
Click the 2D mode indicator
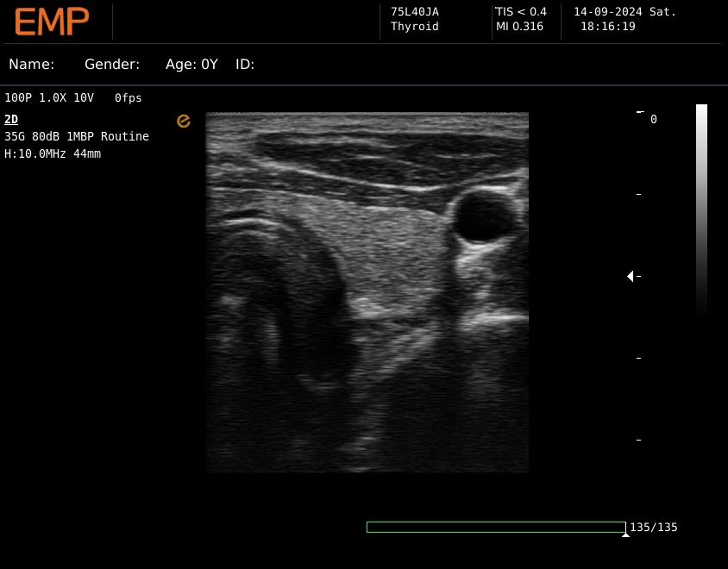point(10,119)
